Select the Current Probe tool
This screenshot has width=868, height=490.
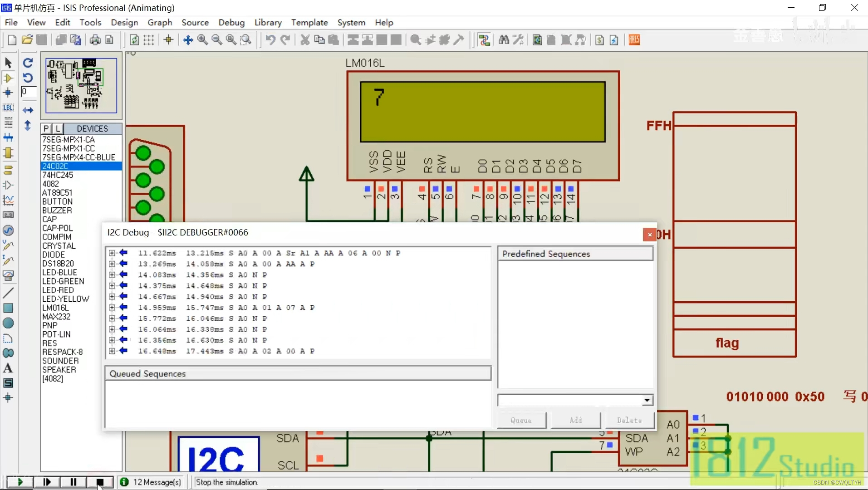tap(8, 260)
